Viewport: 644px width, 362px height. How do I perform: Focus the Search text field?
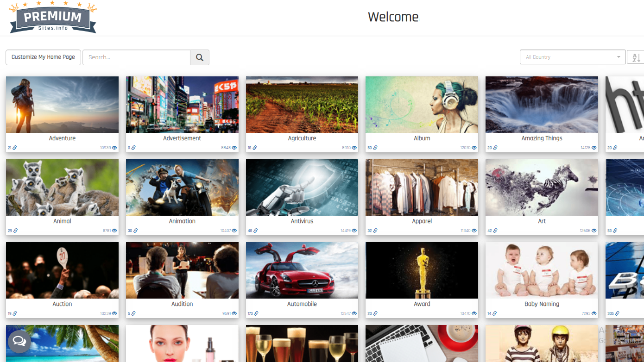tap(136, 57)
